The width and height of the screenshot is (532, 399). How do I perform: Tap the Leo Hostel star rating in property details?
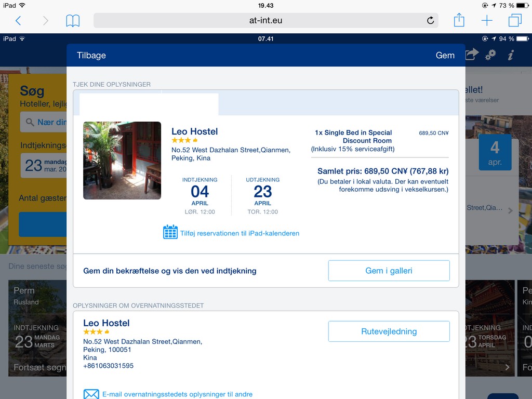[93, 332]
